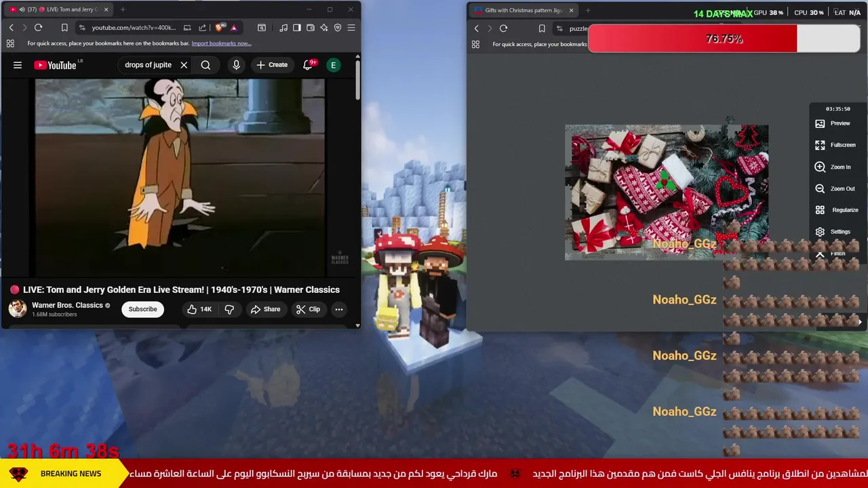This screenshot has height=488, width=868.
Task: Open the tab search icon in the Brave toolbar
Action: pos(262,28)
